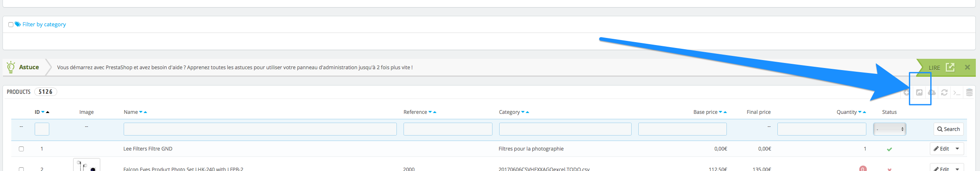Click the add new product plus icon

[906, 92]
